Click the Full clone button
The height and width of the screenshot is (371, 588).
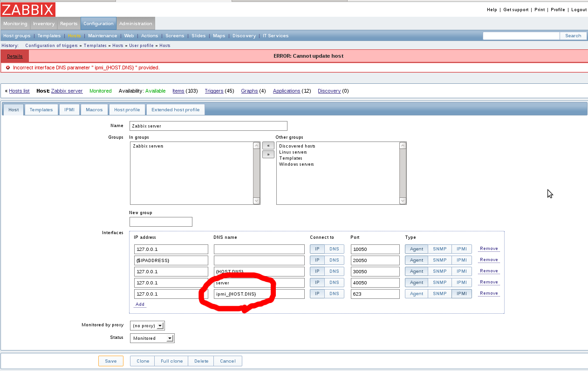click(x=172, y=361)
